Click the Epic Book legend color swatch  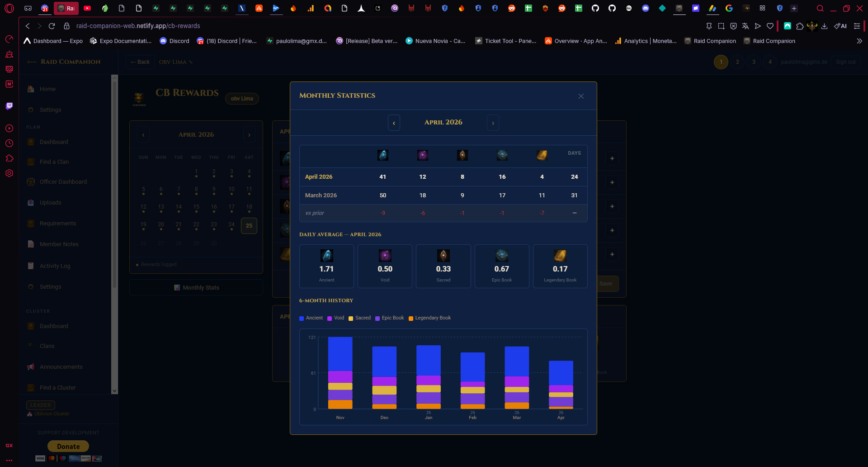[x=377, y=318]
